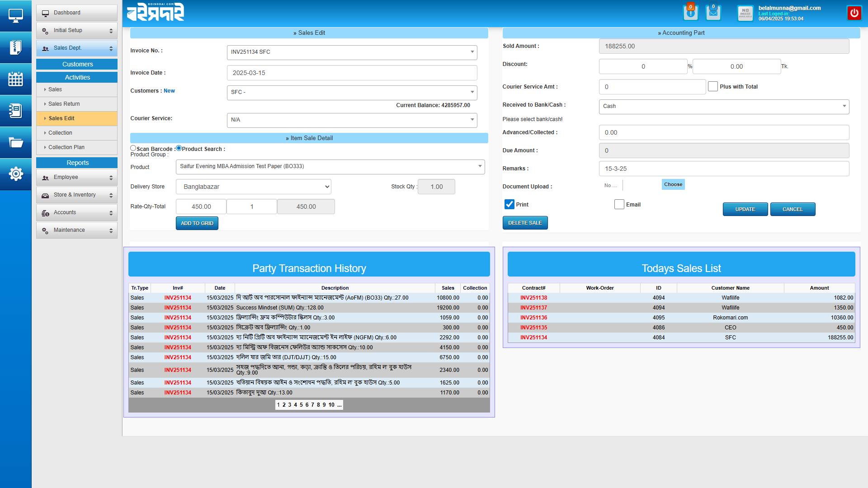Uncheck the Print checkbox

point(509,204)
